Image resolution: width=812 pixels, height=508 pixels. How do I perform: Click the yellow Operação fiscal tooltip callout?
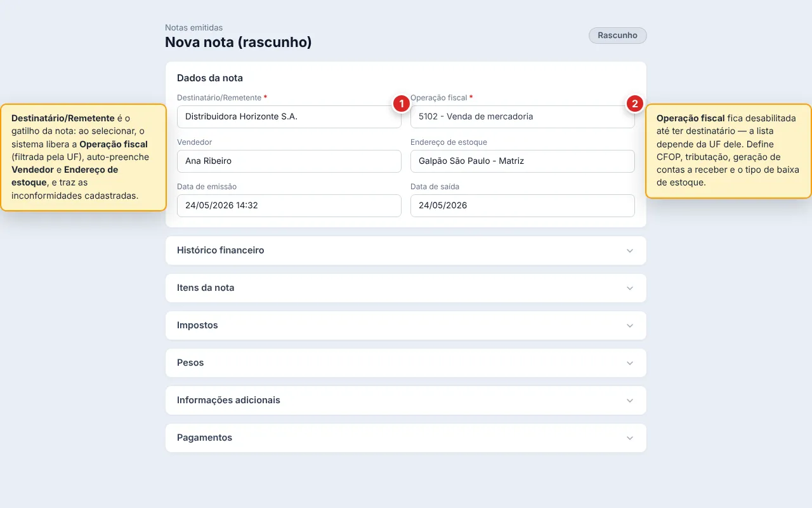click(x=728, y=151)
